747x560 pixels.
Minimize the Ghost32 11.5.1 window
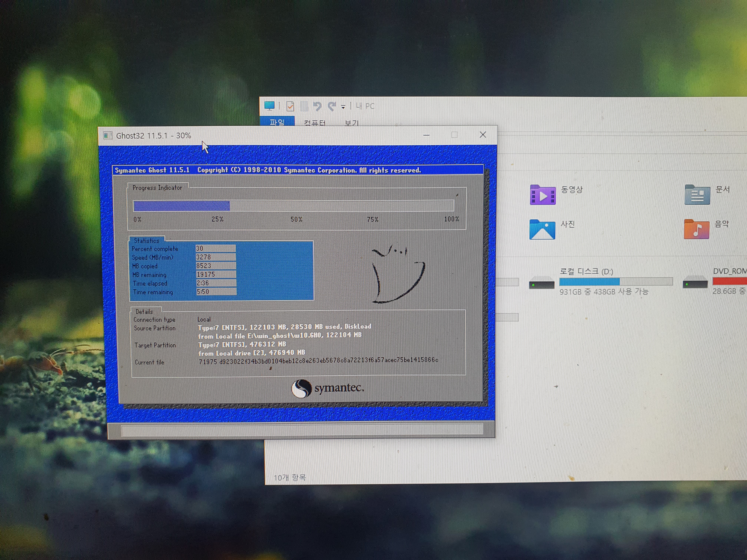click(426, 135)
